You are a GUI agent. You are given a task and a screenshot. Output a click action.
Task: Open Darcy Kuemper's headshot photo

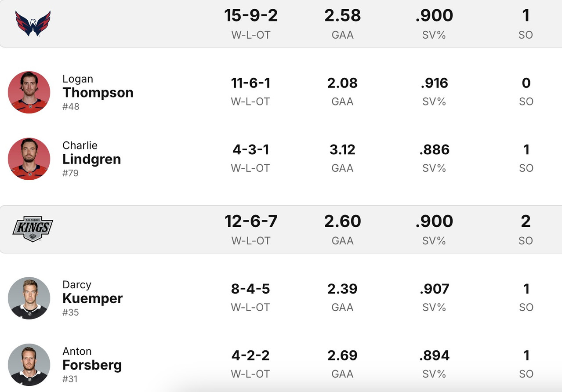click(x=29, y=298)
